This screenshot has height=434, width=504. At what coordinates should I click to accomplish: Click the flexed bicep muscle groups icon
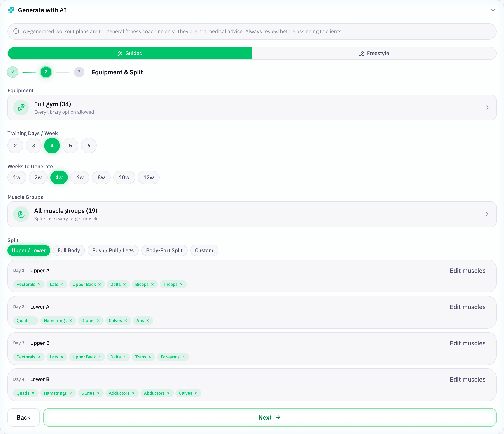21,214
